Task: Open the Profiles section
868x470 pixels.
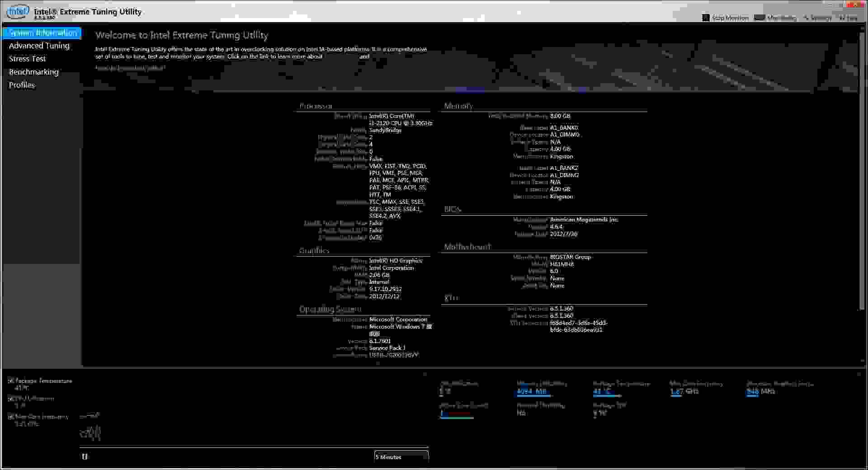Action: point(22,85)
